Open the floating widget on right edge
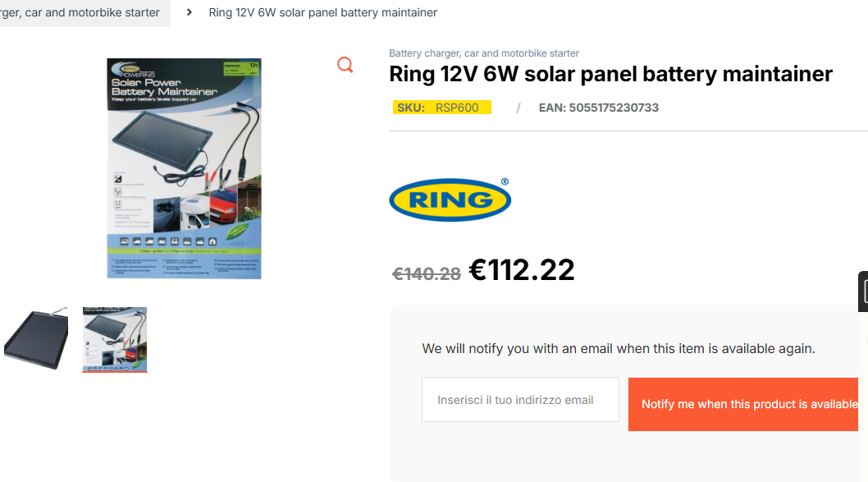 coord(863,291)
